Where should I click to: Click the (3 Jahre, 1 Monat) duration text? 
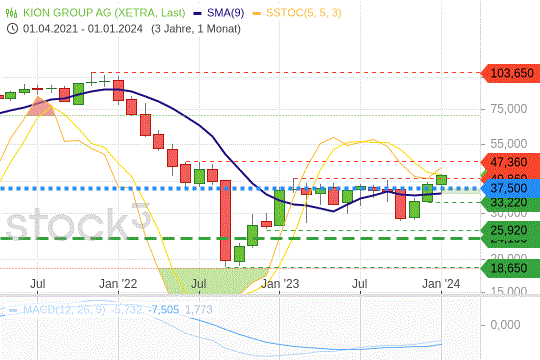pos(196,29)
